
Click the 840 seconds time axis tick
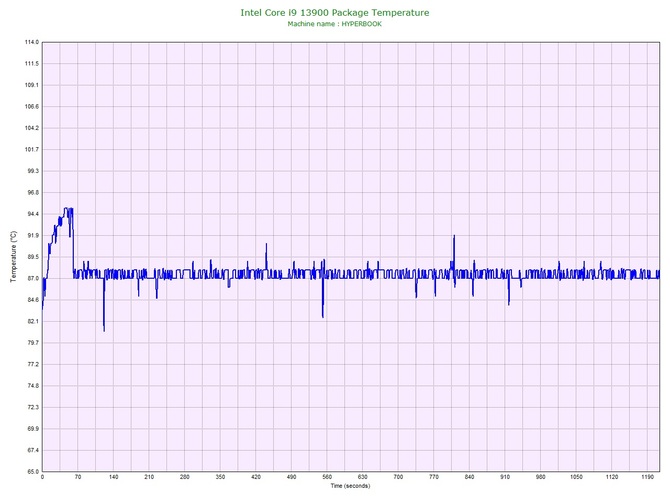470,477
